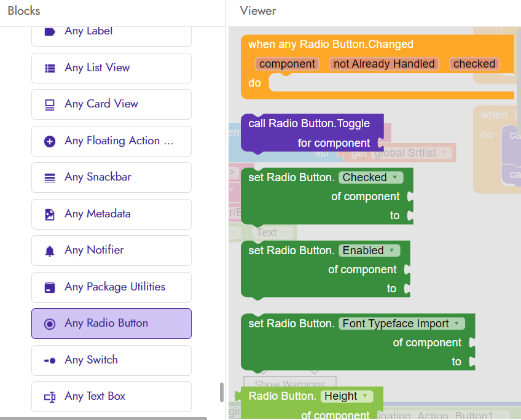This screenshot has height=420, width=521.
Task: Click the Any Text Box icon
Action: (x=50, y=397)
